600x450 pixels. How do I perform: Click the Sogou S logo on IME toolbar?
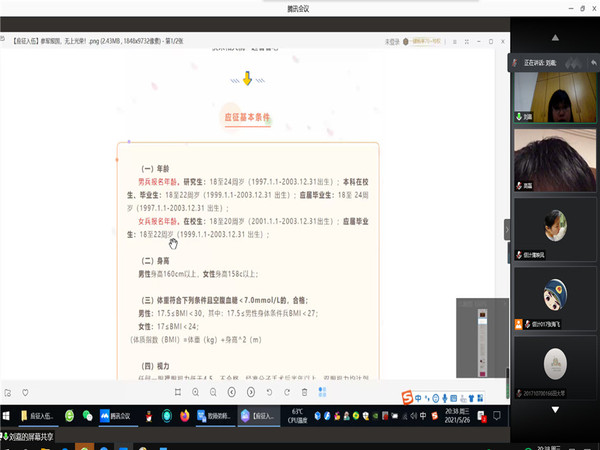point(407,398)
